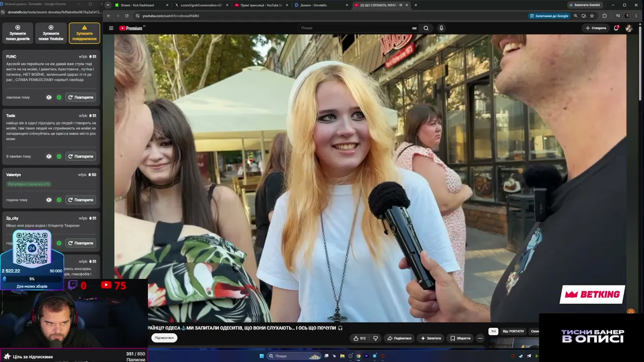Toggle the 'Зупинити повідомлення' warning button
Image resolution: width=644 pixels, height=362 pixels.
pyautogui.click(x=85, y=33)
